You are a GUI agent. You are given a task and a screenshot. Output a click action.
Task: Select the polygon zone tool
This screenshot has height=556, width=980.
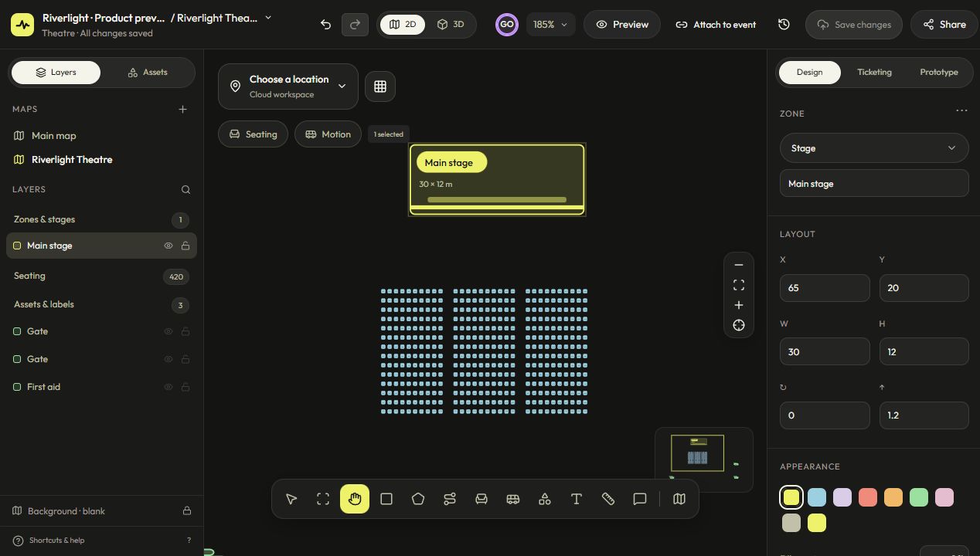tap(418, 499)
